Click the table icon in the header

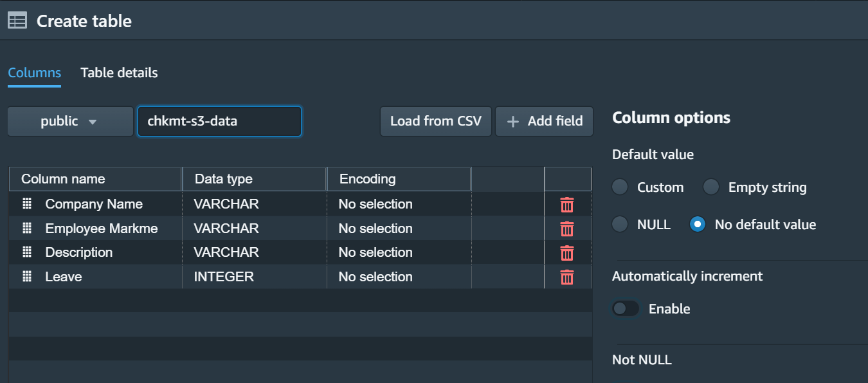point(17,20)
